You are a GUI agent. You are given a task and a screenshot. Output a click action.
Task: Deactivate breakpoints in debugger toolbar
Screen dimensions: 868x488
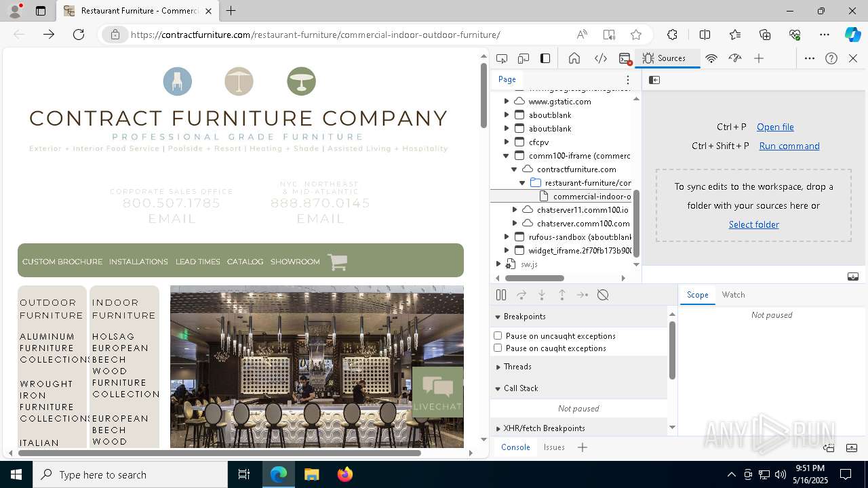click(603, 295)
